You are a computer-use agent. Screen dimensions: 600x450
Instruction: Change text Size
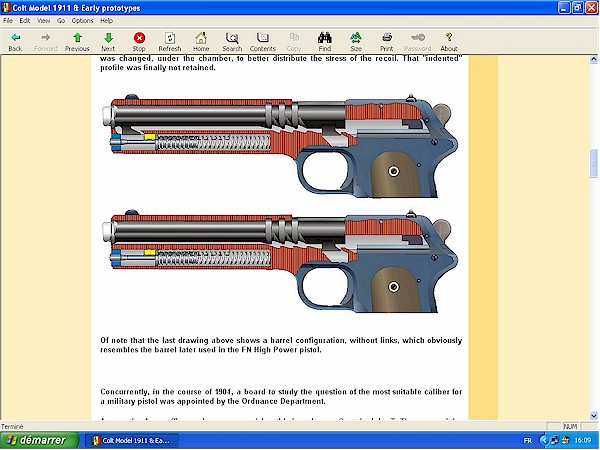(356, 42)
